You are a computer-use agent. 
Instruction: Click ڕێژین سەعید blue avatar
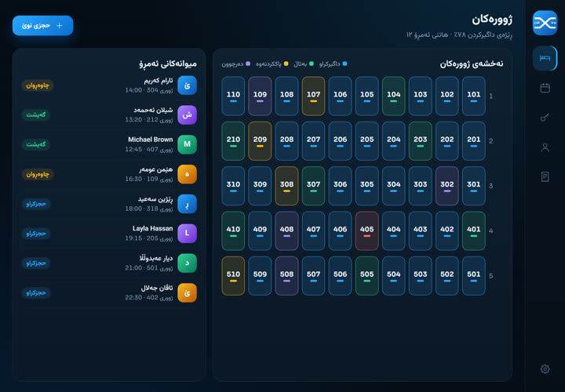coord(187,204)
